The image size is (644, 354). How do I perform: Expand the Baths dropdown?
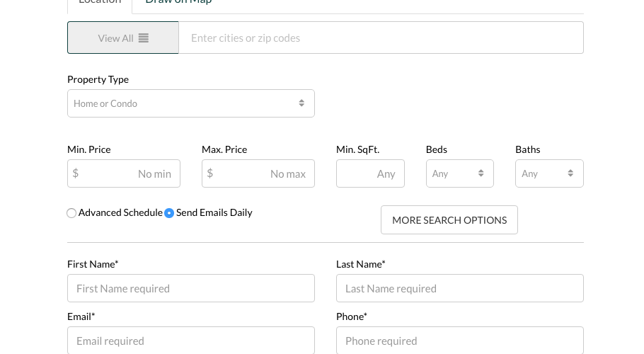click(549, 173)
